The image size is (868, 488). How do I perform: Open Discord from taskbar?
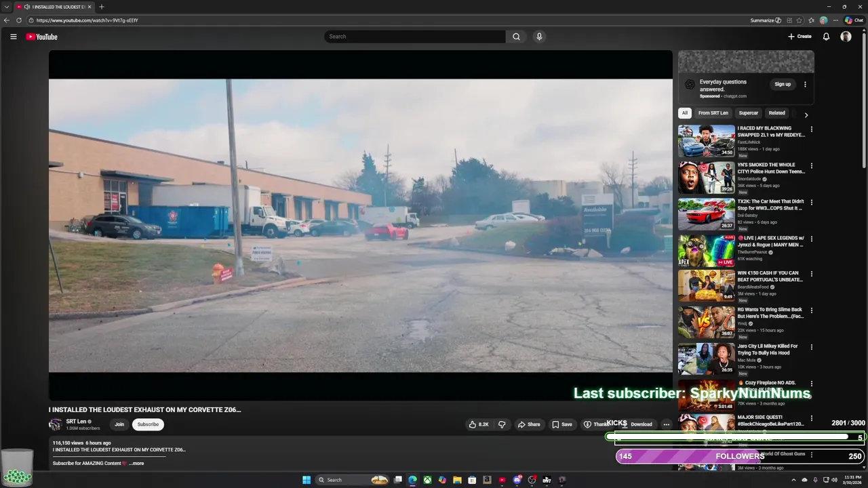517,480
